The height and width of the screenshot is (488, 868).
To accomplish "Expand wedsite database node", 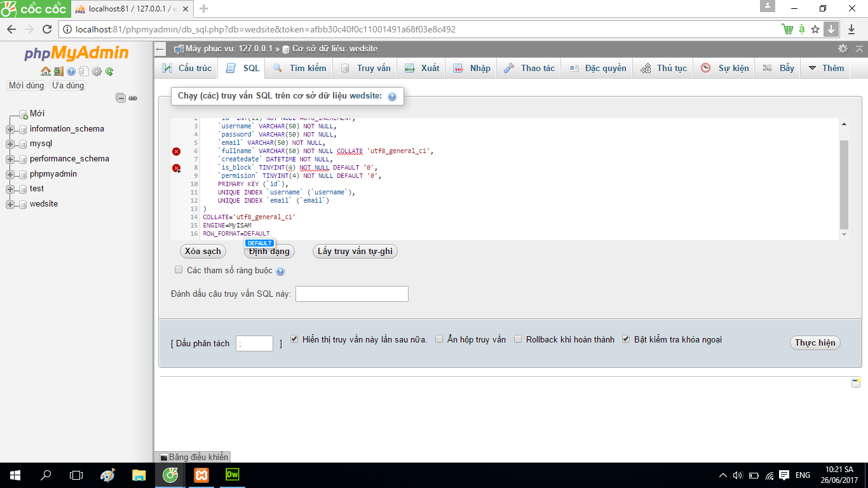I will 10,204.
